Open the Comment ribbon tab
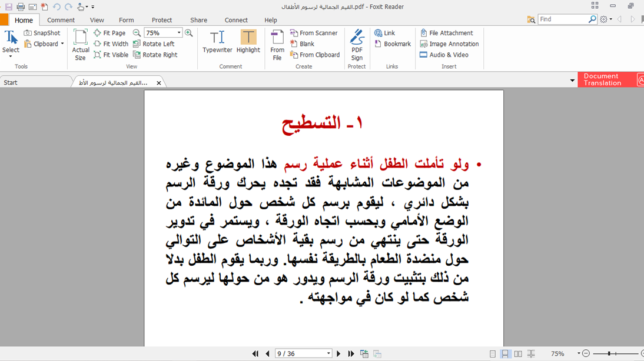This screenshot has width=644, height=361. [x=61, y=20]
